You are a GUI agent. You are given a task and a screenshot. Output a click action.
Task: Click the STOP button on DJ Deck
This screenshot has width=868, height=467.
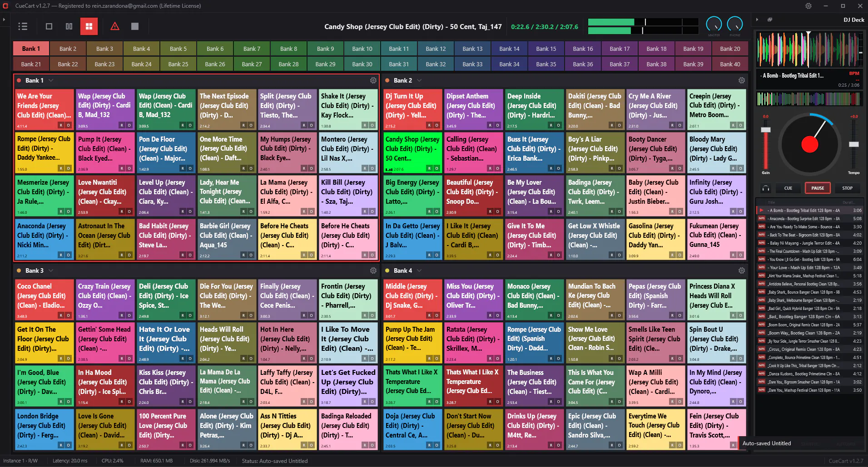[847, 188]
